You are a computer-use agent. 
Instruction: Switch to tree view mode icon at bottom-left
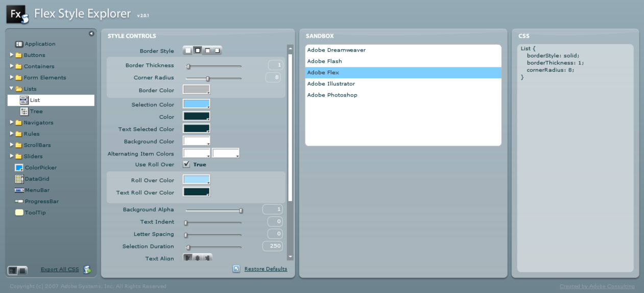pyautogui.click(x=13, y=271)
